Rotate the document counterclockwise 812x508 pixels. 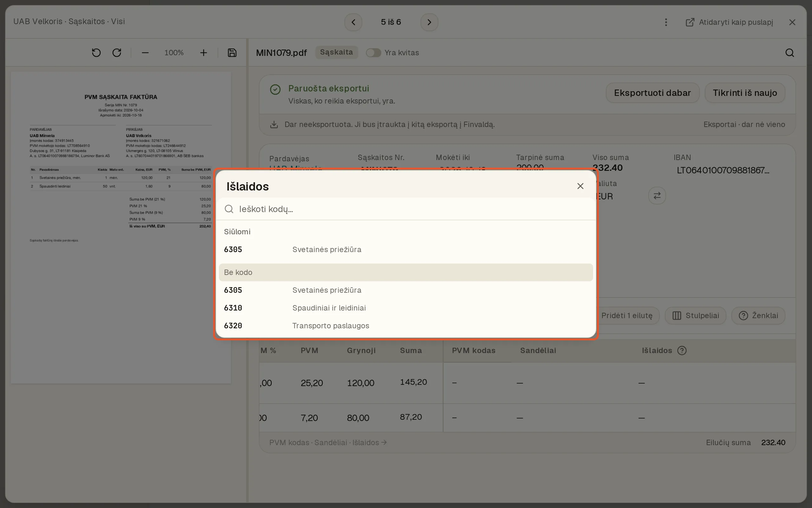(96, 53)
